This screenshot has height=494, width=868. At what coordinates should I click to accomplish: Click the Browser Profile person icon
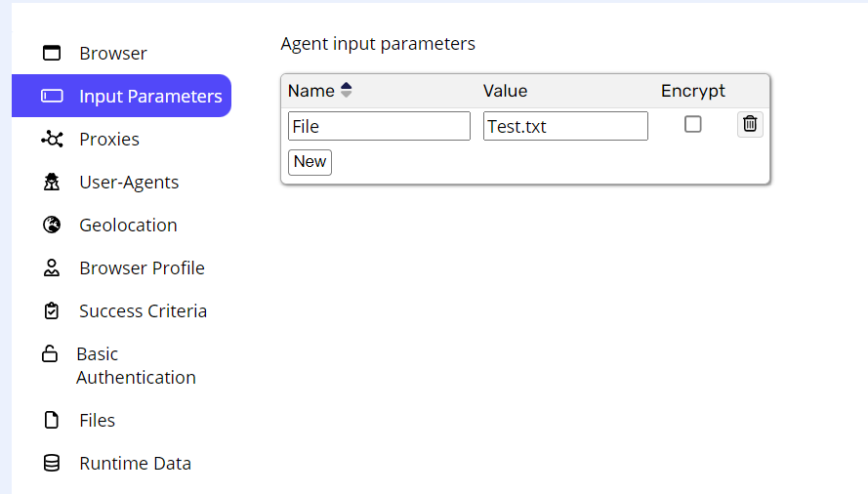click(52, 268)
